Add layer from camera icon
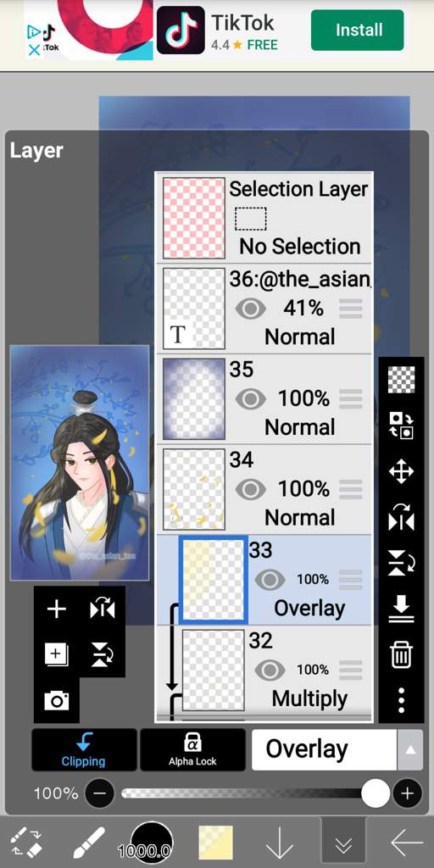 coord(57,701)
